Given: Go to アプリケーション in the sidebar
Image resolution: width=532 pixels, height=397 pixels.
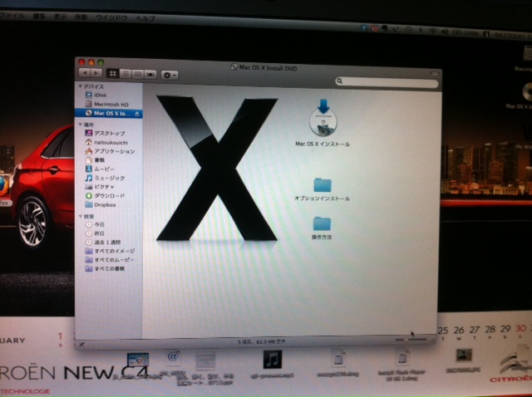Looking at the screenshot, I should [114, 151].
